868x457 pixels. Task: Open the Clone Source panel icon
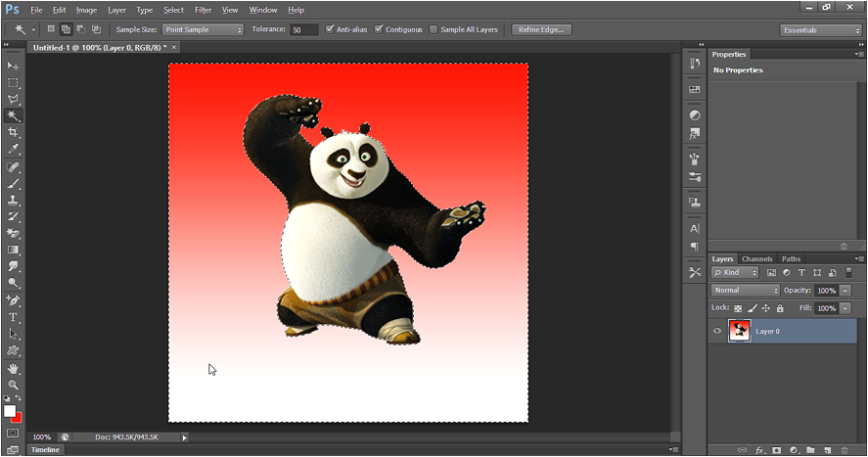click(695, 203)
